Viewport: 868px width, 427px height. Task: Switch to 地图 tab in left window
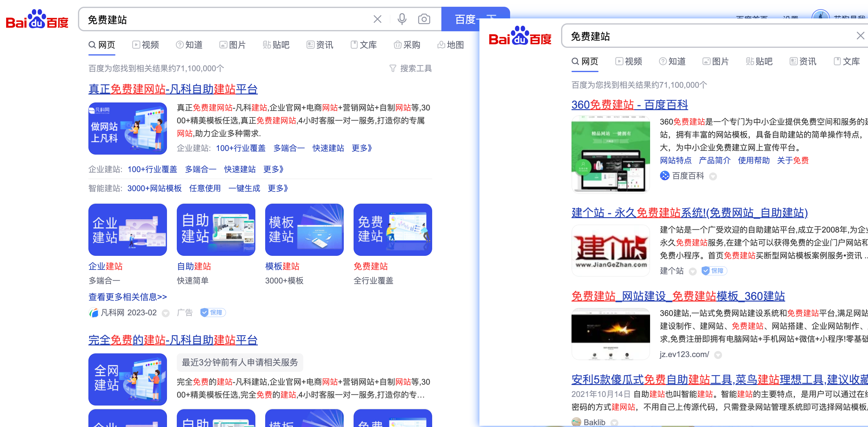(451, 45)
